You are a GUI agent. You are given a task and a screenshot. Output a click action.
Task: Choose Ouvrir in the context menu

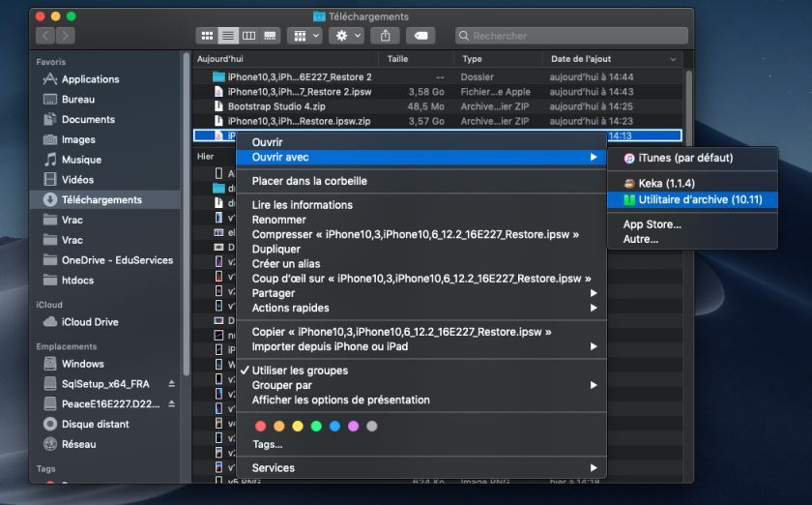[x=421, y=142]
